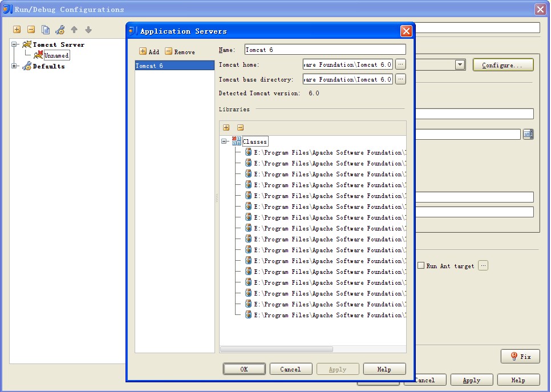Open edit defaults with the wrench icon
This screenshot has height=392, width=551.
click(60, 29)
